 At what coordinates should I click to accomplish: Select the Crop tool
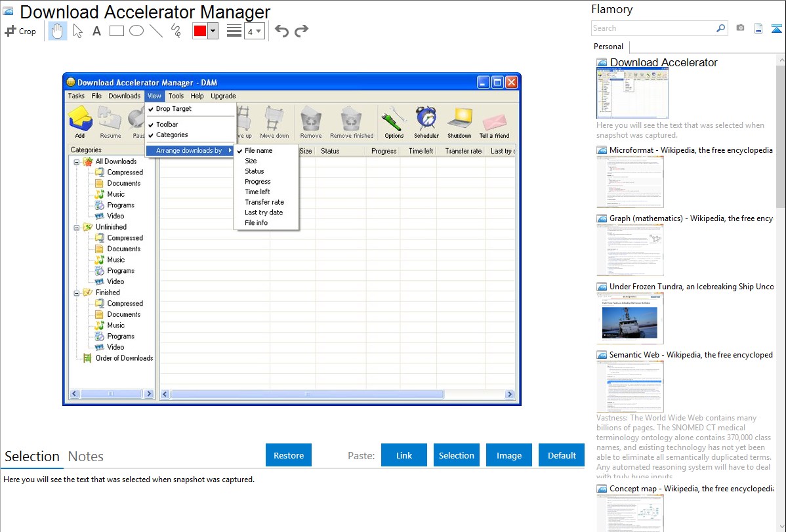20,31
